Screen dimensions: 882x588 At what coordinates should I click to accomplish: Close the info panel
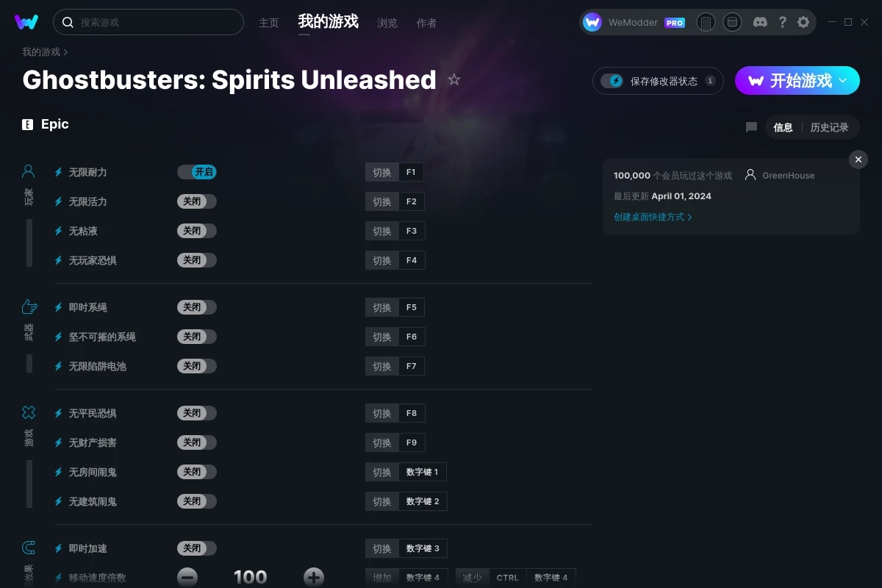click(858, 159)
